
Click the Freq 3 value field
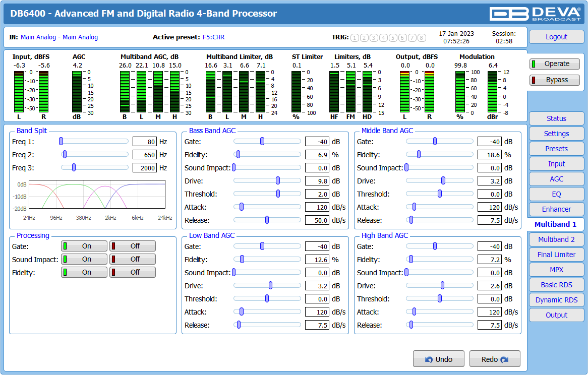click(145, 168)
